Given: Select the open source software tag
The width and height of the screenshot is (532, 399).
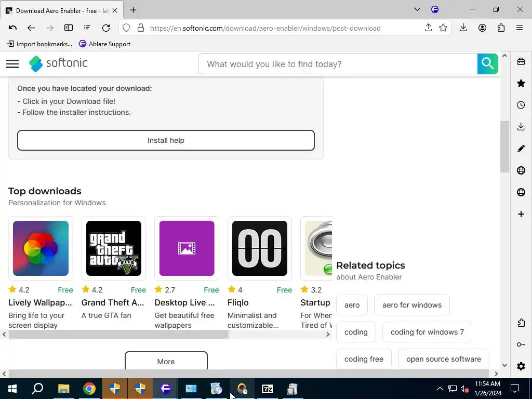Looking at the screenshot, I should point(444,359).
